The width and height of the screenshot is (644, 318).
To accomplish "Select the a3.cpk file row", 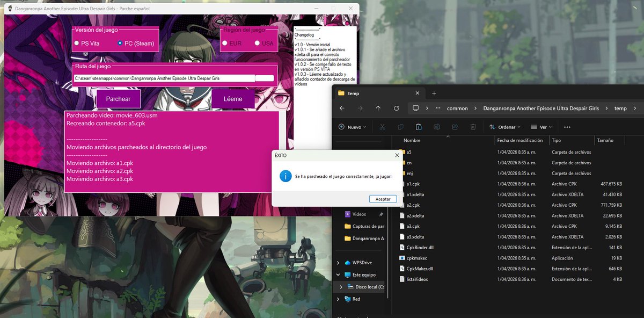I will tap(513, 226).
